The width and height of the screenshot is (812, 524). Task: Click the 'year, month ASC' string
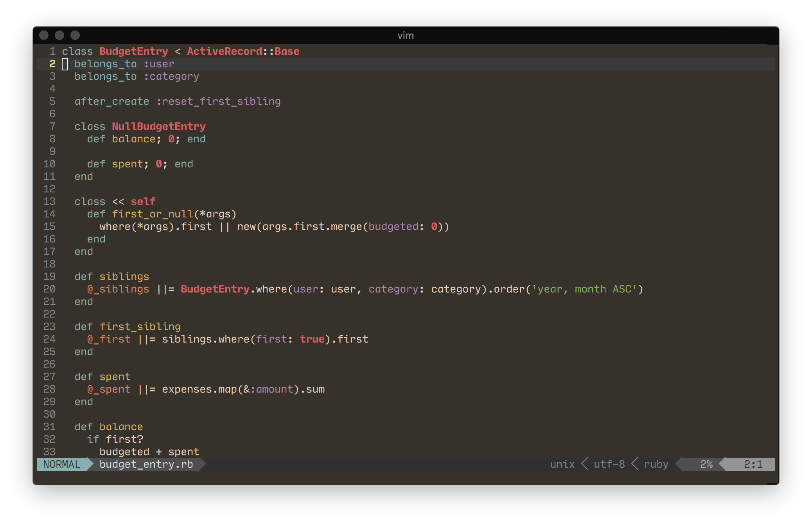pos(584,289)
